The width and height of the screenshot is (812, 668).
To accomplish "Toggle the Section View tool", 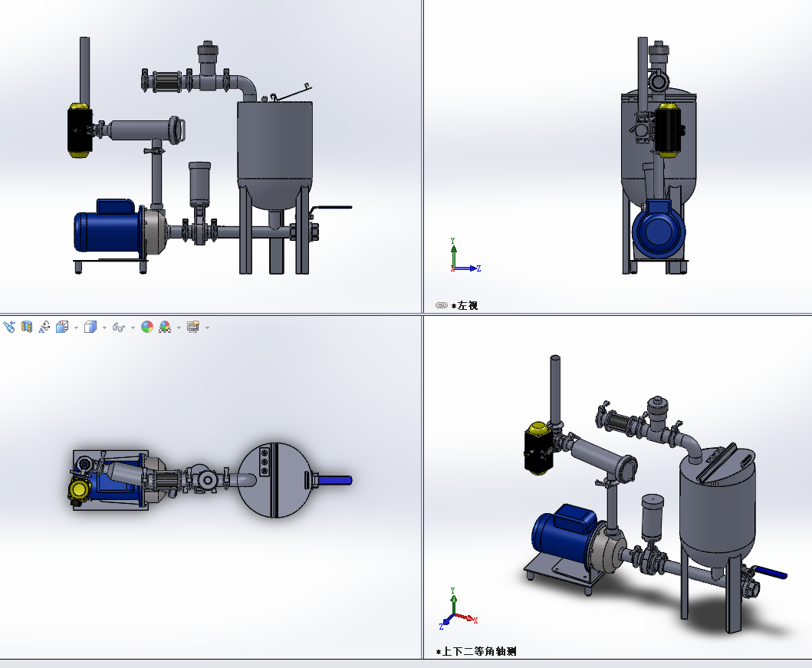I will pyautogui.click(x=27, y=327).
